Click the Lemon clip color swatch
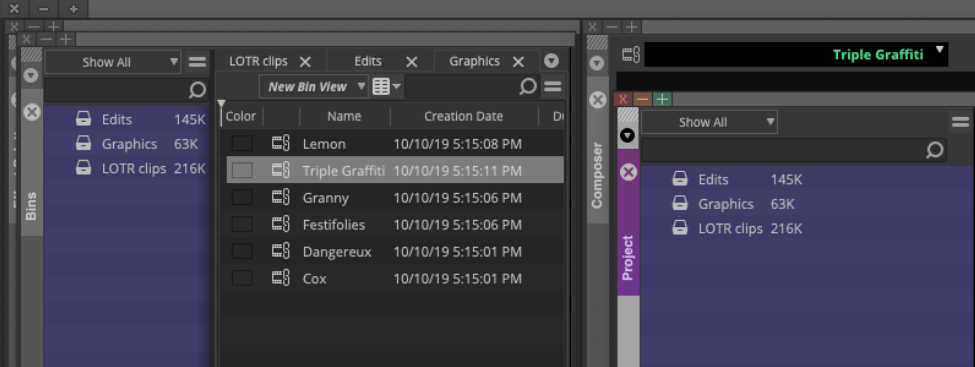 (x=242, y=144)
